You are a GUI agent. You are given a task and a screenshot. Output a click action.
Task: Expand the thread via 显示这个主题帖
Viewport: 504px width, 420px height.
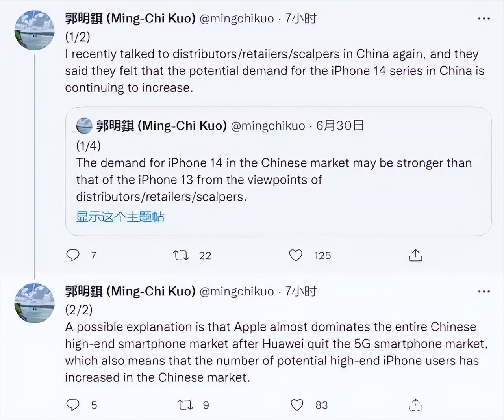point(121,217)
